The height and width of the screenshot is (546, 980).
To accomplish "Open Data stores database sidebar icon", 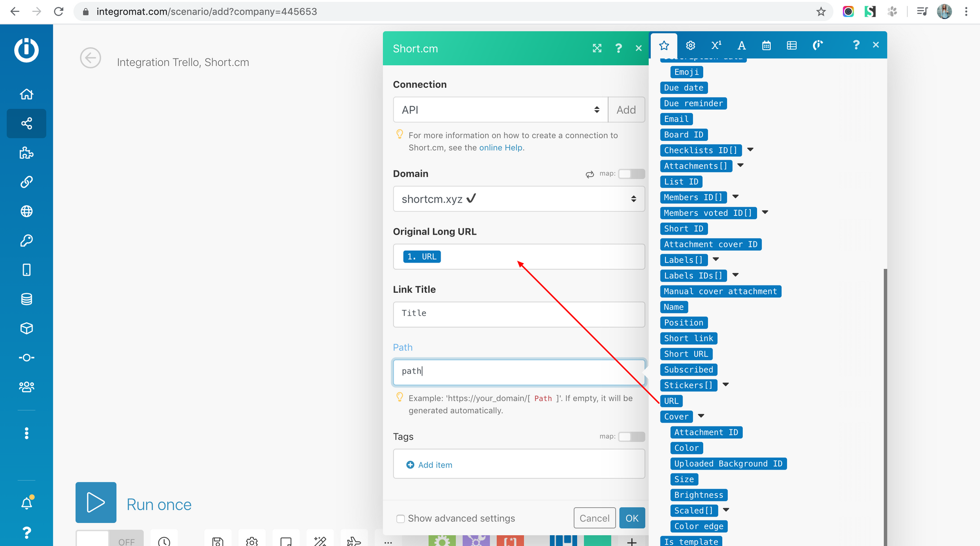I will 26,299.
